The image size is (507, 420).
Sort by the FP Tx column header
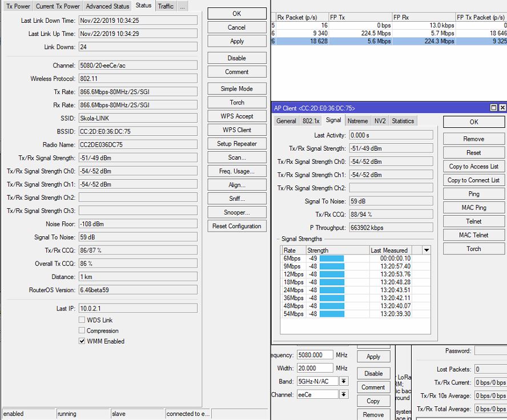coord(360,18)
